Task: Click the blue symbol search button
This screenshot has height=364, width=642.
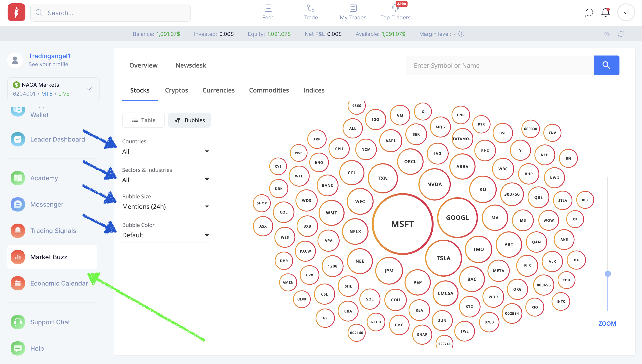Action: pyautogui.click(x=606, y=65)
